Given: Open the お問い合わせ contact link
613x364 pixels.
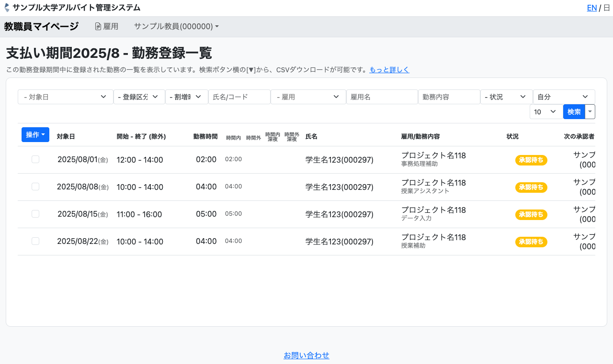Looking at the screenshot, I should coord(306,355).
